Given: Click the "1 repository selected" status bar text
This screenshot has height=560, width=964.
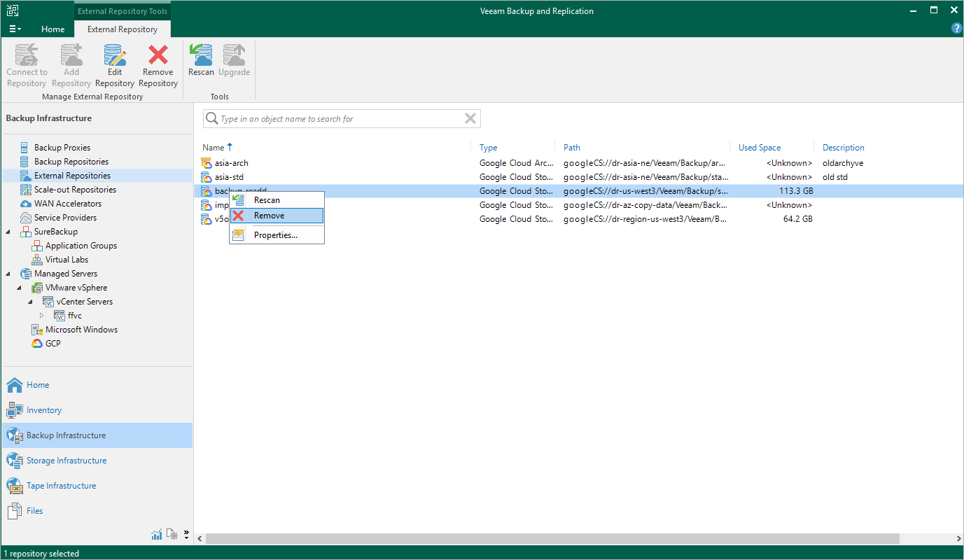Looking at the screenshot, I should pyautogui.click(x=41, y=554).
